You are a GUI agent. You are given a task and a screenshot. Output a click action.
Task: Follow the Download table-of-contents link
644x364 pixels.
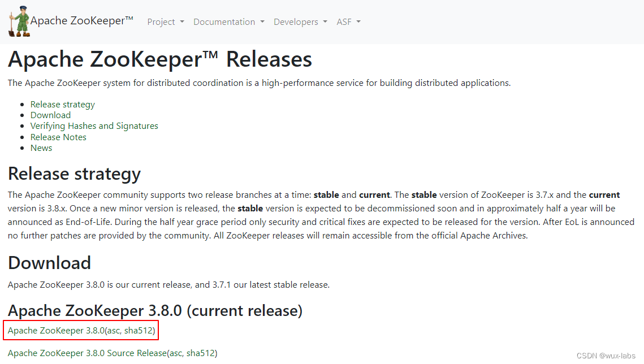click(50, 115)
